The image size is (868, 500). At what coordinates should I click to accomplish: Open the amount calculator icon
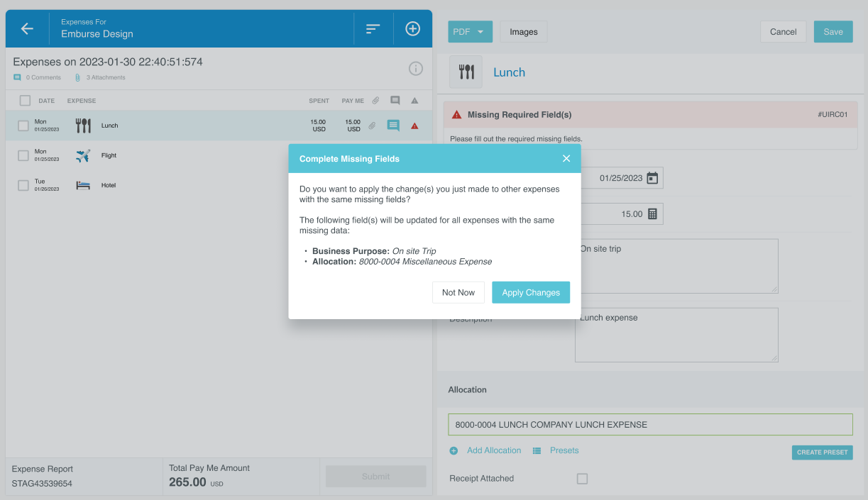652,214
